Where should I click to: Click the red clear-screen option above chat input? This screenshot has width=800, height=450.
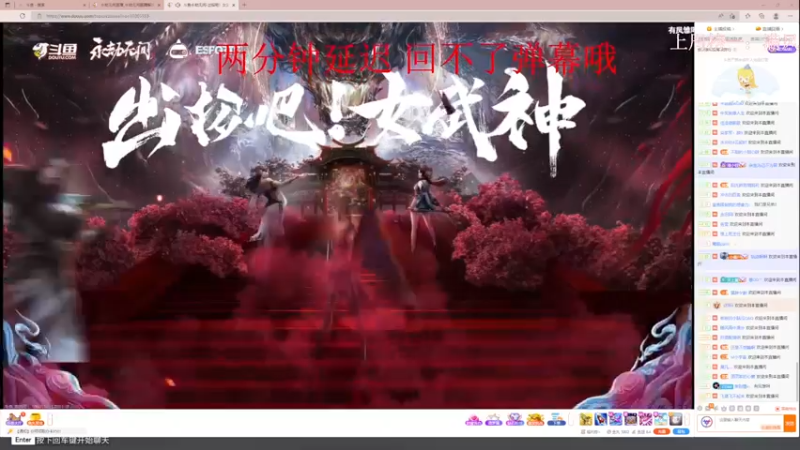coord(786,409)
